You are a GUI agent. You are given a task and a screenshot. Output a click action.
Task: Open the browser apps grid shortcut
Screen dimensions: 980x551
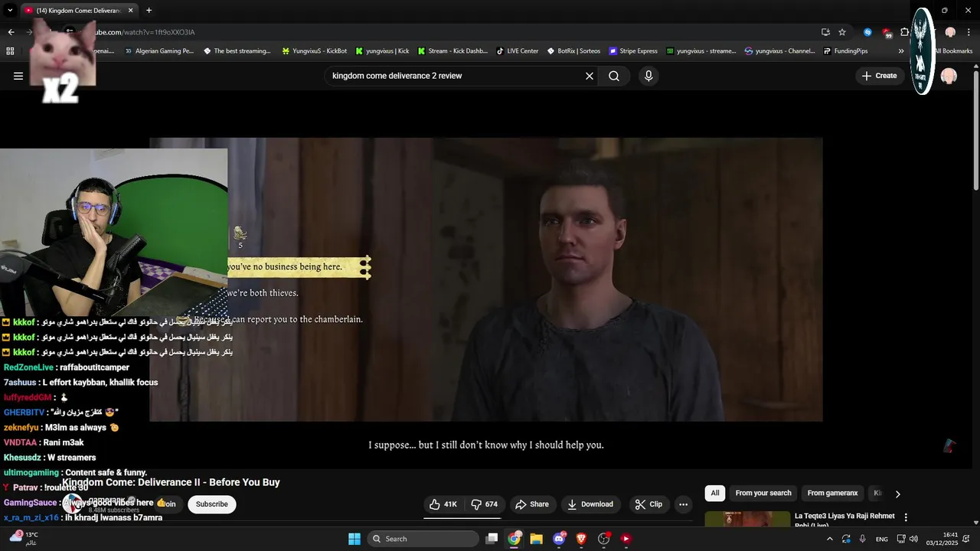point(10,51)
